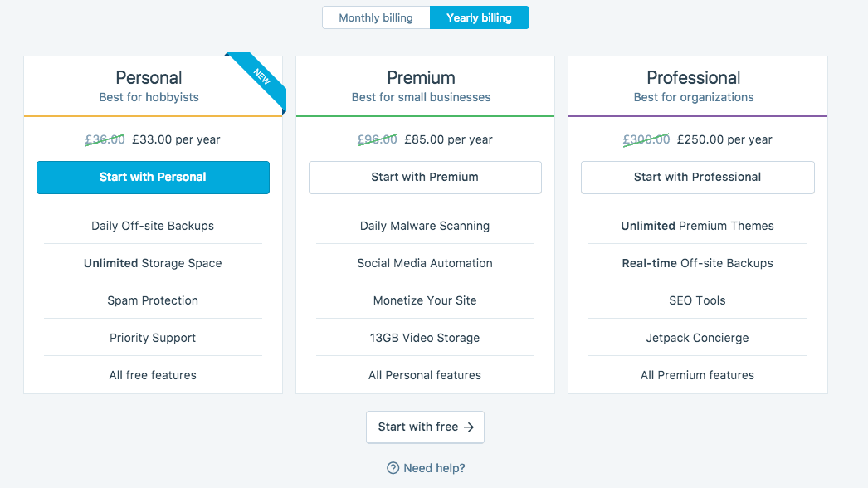
Task: Choose the Start with Premium button
Action: pyautogui.click(x=425, y=178)
